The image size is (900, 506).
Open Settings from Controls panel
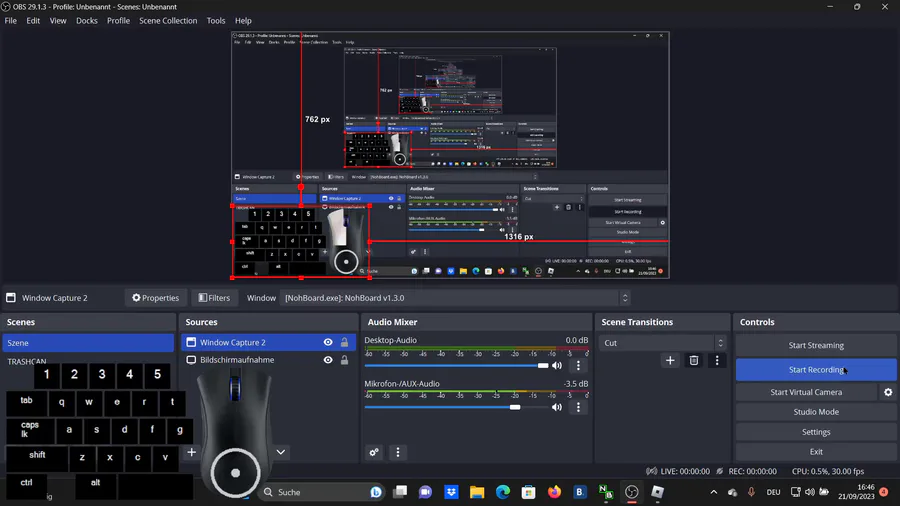816,432
